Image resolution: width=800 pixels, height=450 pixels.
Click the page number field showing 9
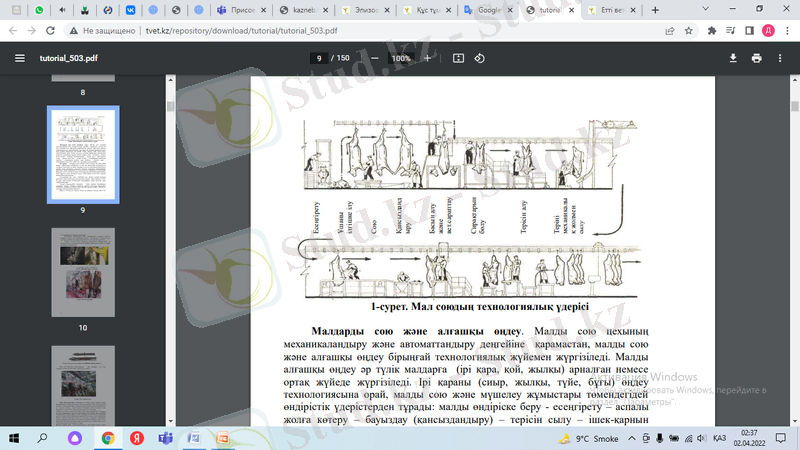(x=319, y=58)
